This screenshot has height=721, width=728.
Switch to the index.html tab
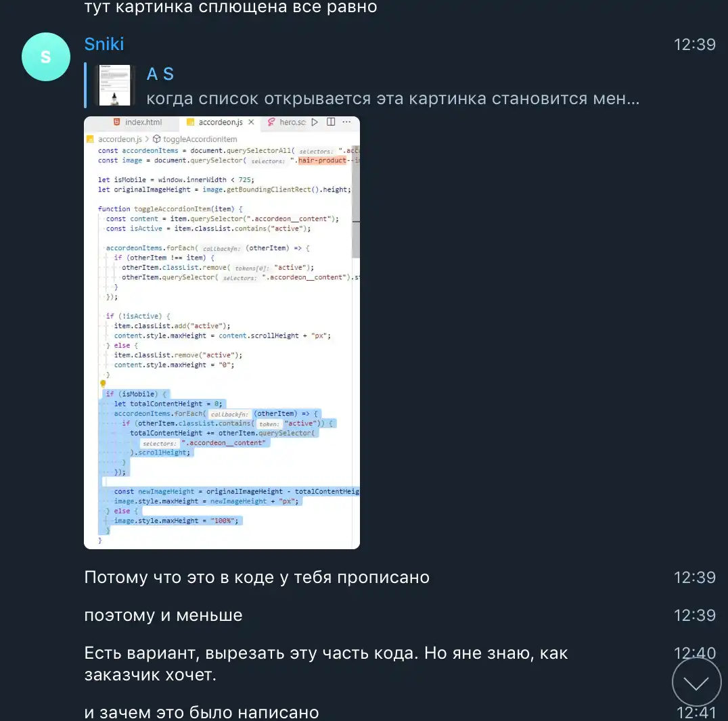coord(138,122)
